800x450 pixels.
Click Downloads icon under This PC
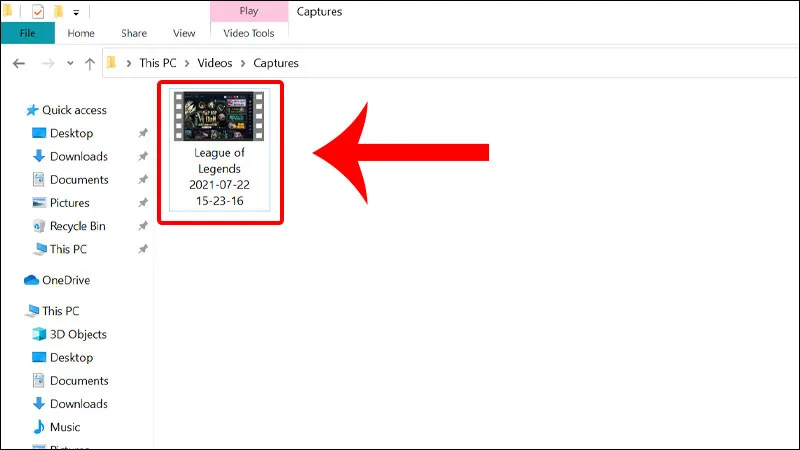click(x=39, y=404)
